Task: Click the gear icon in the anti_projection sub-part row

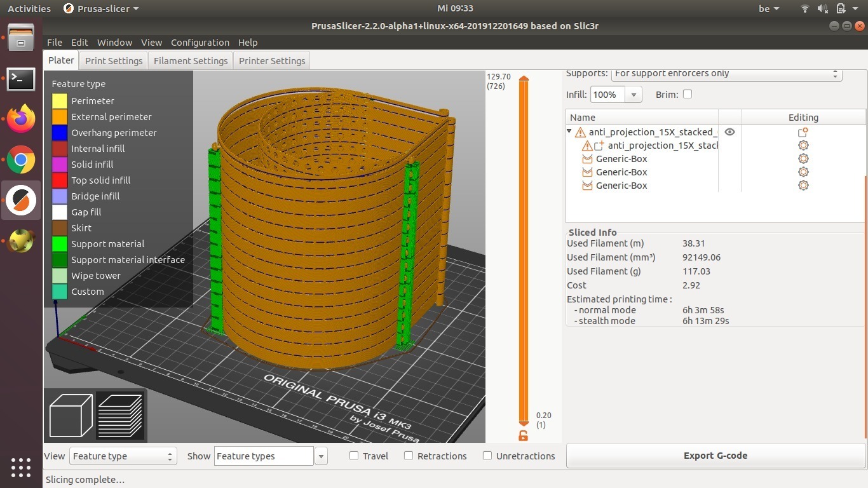Action: 803,146
